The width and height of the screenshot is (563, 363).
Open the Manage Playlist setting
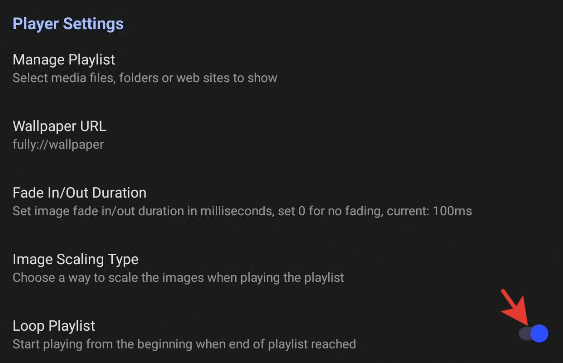click(282, 68)
